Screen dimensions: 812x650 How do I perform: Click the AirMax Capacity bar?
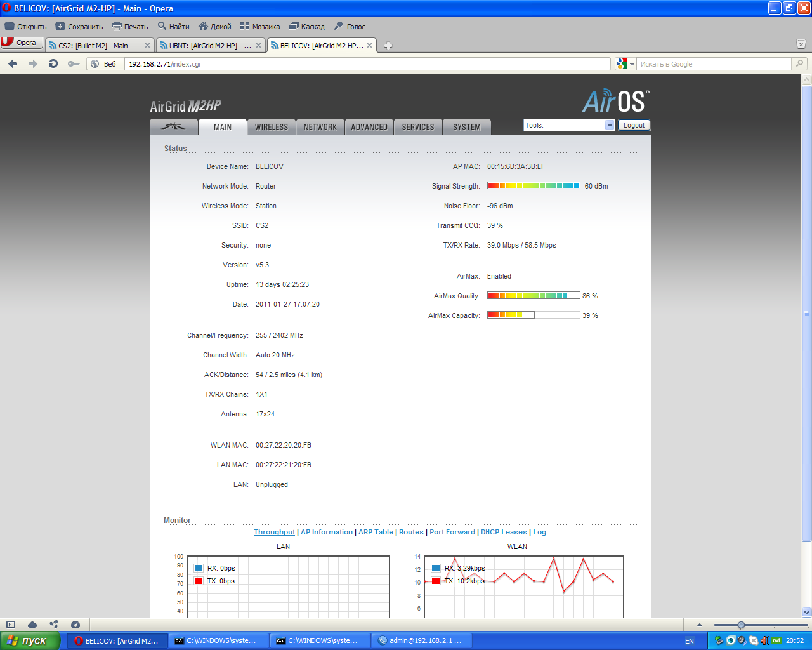click(534, 315)
